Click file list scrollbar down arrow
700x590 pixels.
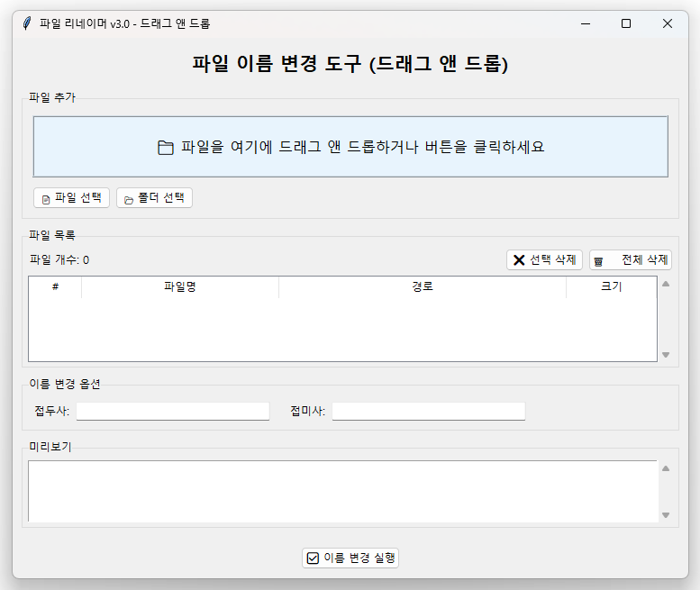(666, 355)
